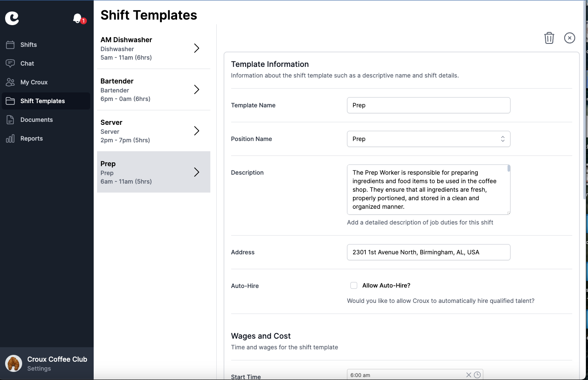This screenshot has width=588, height=380.
Task: Expand the AM Dishwasher template chevron
Action: pos(196,48)
